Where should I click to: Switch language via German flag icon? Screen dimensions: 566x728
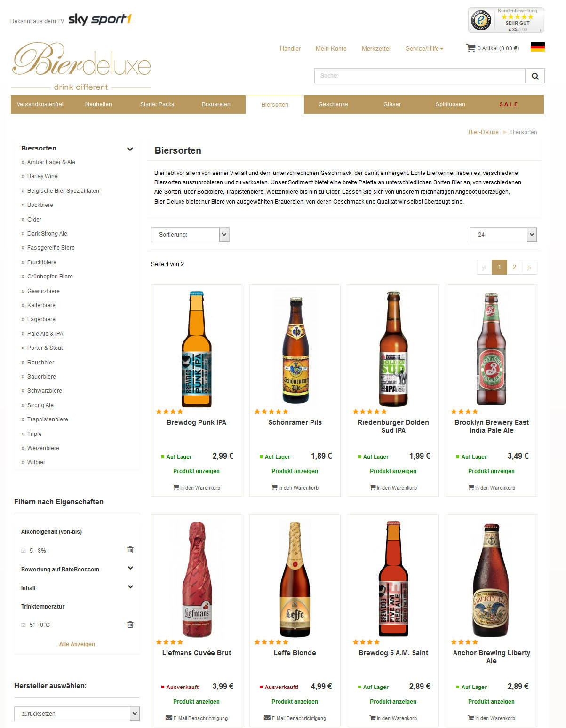tap(537, 47)
